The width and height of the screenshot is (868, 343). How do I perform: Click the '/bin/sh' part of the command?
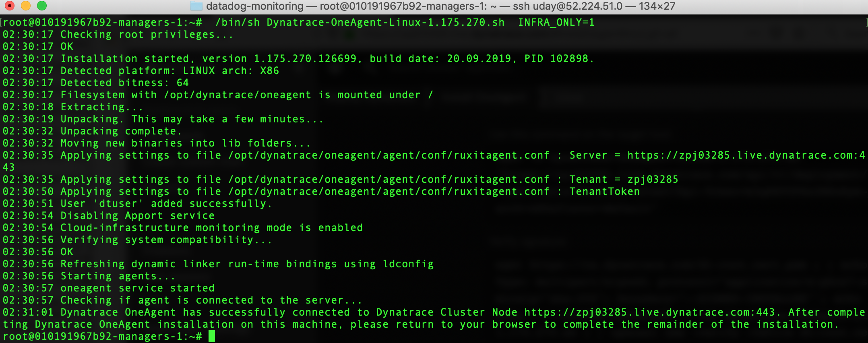[238, 23]
